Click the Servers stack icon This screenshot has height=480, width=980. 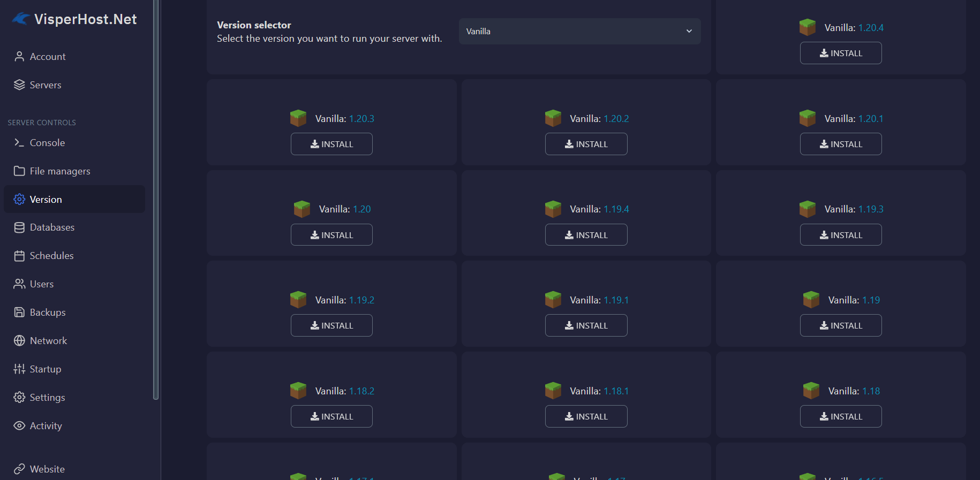tap(19, 85)
